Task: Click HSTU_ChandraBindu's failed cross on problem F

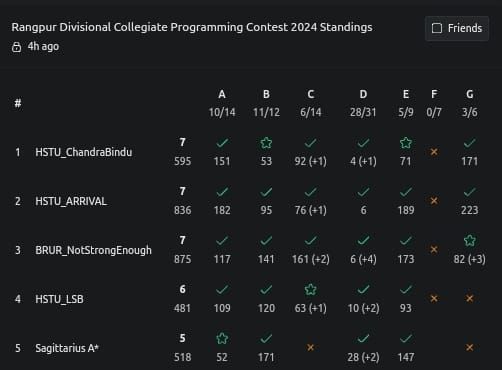Action: pos(434,152)
